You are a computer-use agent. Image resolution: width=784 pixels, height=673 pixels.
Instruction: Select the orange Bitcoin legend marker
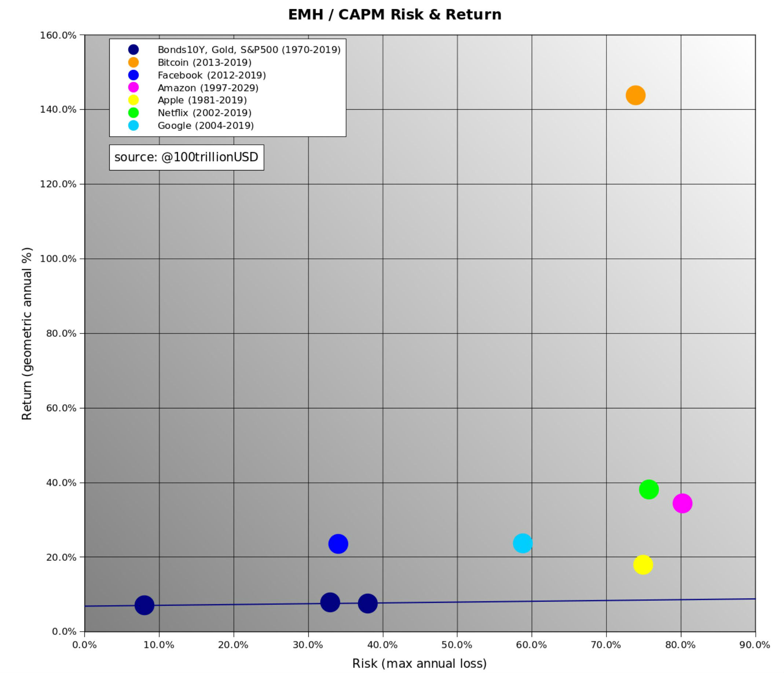(x=133, y=62)
